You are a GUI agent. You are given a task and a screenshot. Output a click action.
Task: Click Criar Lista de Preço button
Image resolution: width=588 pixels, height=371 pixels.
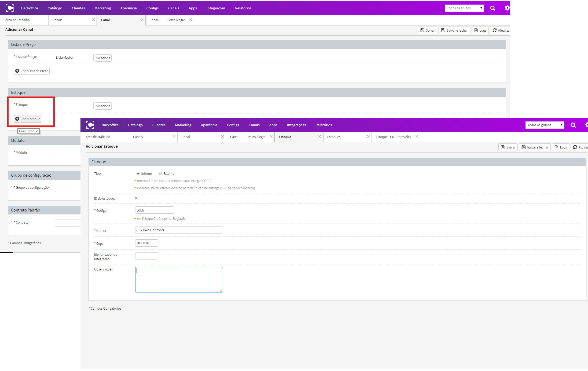[32, 71]
